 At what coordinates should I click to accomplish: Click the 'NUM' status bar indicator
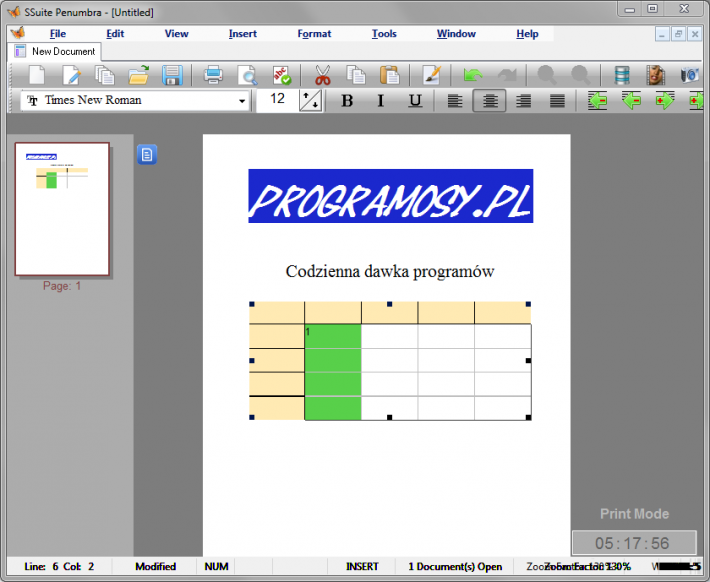click(x=216, y=566)
